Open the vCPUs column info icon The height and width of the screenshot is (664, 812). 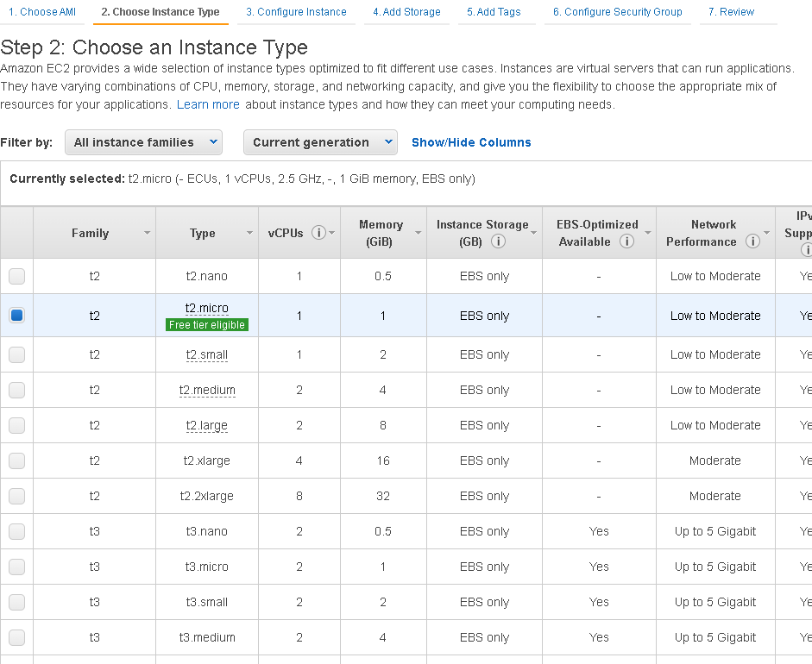pyautogui.click(x=318, y=233)
